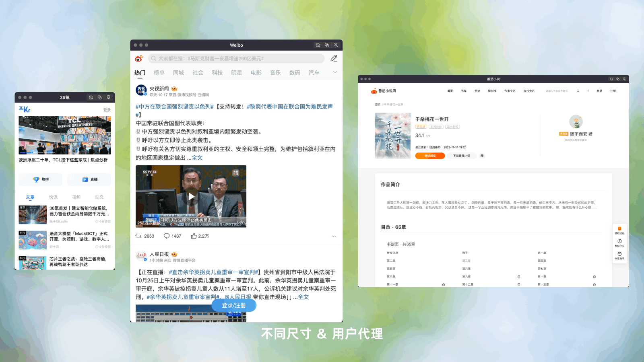
Task: Click the pin icon in the Weibo window title bar
Action: [336, 45]
